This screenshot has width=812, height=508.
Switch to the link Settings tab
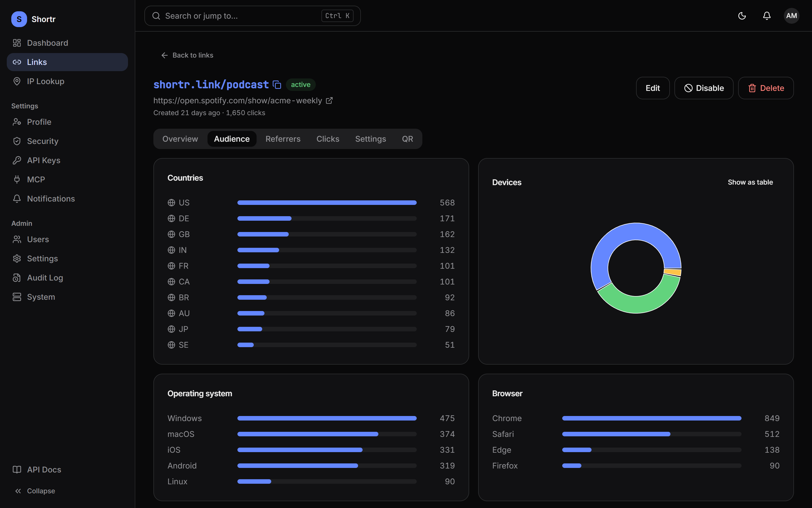point(370,139)
